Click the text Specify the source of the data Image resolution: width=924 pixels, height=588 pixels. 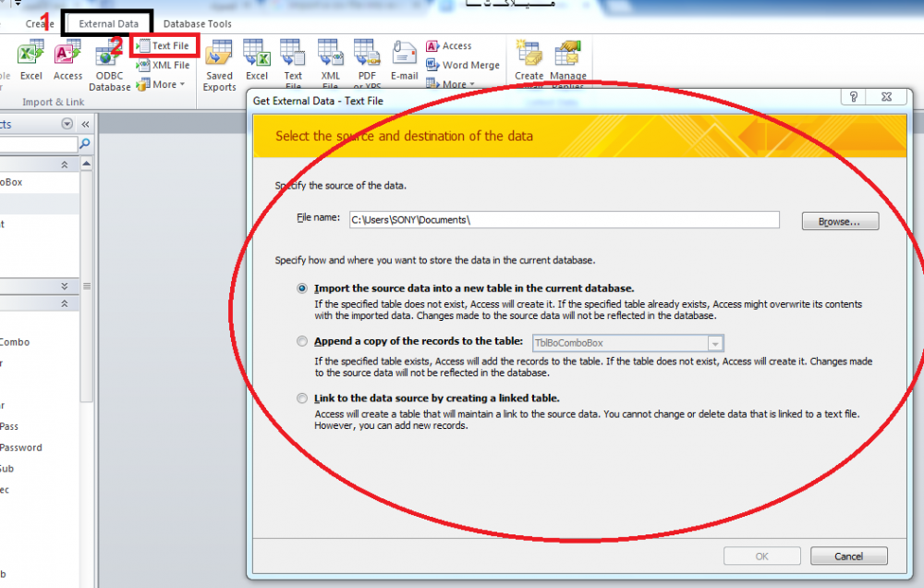click(341, 185)
